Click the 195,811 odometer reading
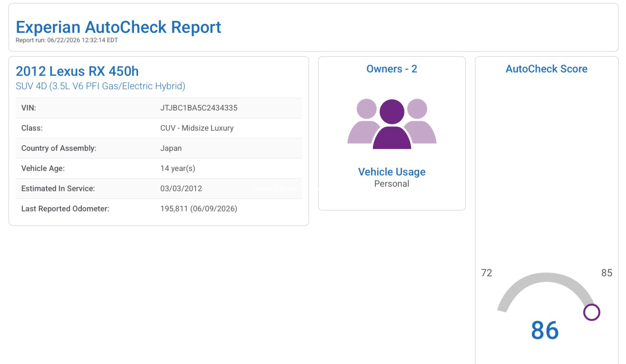This screenshot has width=626, height=364. click(199, 209)
